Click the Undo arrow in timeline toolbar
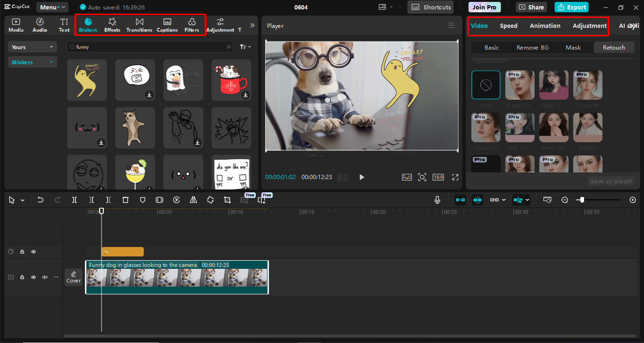Image resolution: width=644 pixels, height=343 pixels. point(41,200)
